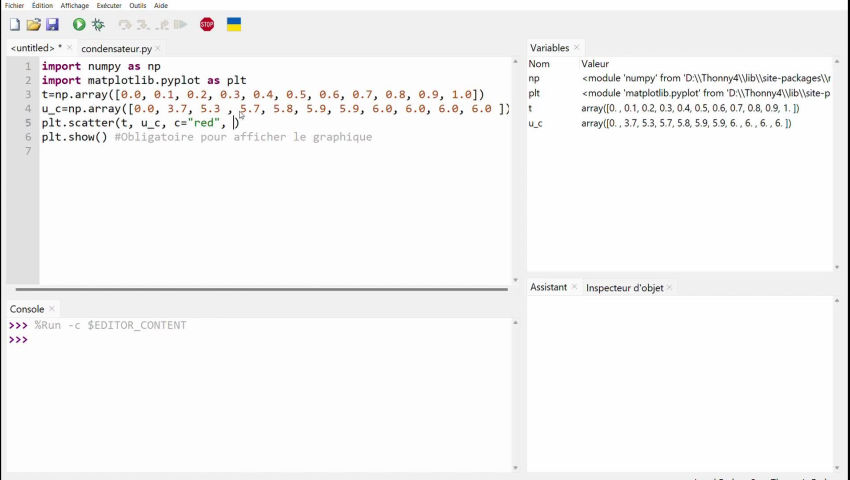Start debugging with the bug icon
This screenshot has width=850, height=480.
98,24
